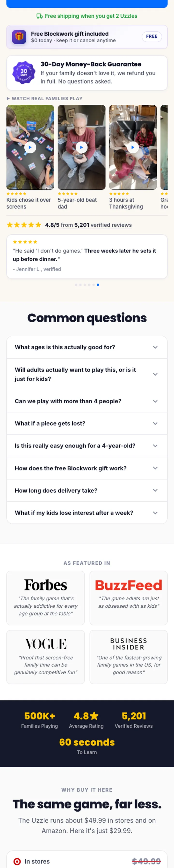Screen dimensions: 174x868
Task: Play the '5-year-old beat dad' video
Action: 81,147
